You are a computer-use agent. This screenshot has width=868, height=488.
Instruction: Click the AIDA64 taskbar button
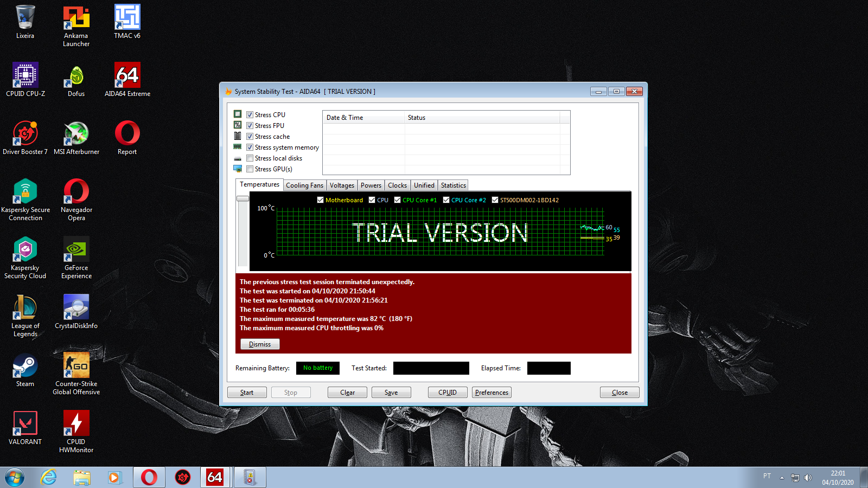[215, 478]
